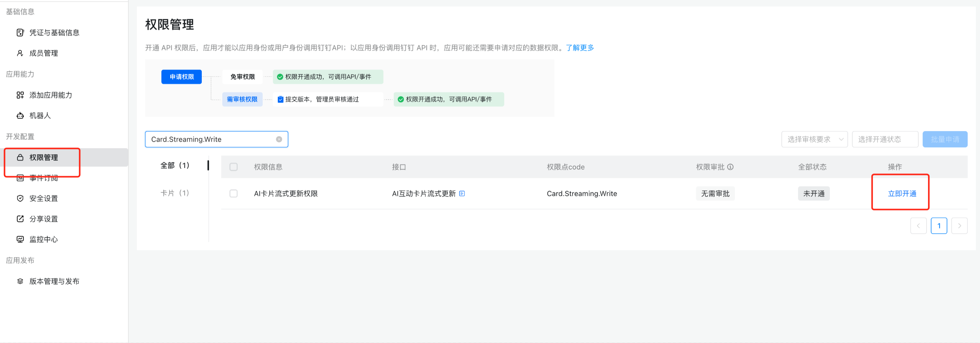Clear the Card.Streaming.Write search text
The height and width of the screenshot is (343, 980).
point(279,139)
